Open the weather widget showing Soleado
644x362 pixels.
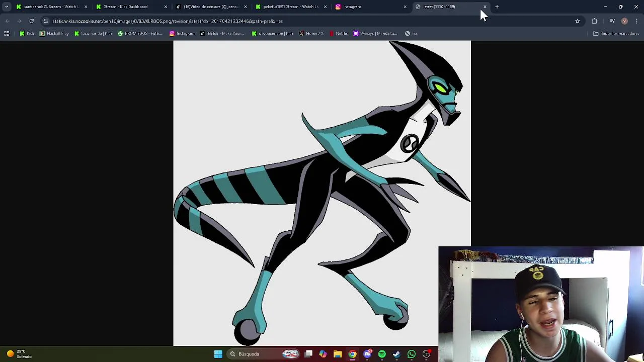(x=20, y=354)
